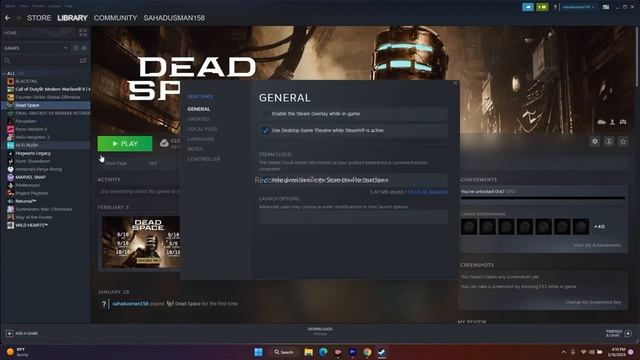Image resolution: width=640 pixels, height=360 pixels.
Task: Select GENERAL in the properties sidebar
Action: 199,109
